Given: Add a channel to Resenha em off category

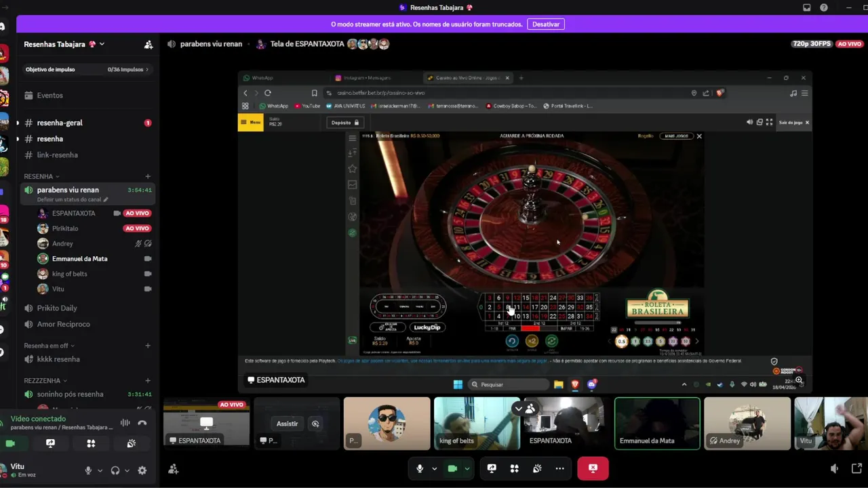Looking at the screenshot, I should point(148,346).
